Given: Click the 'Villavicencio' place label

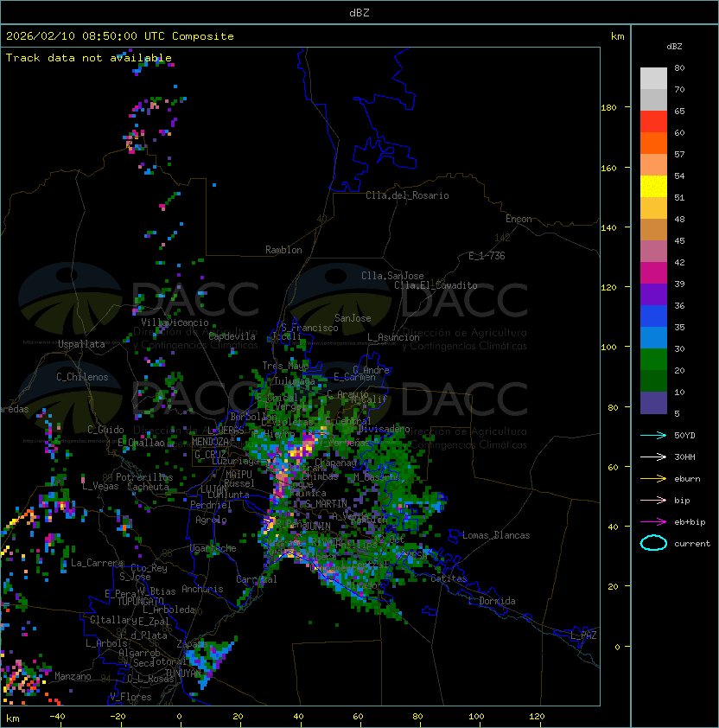Looking at the screenshot, I should 175,322.
